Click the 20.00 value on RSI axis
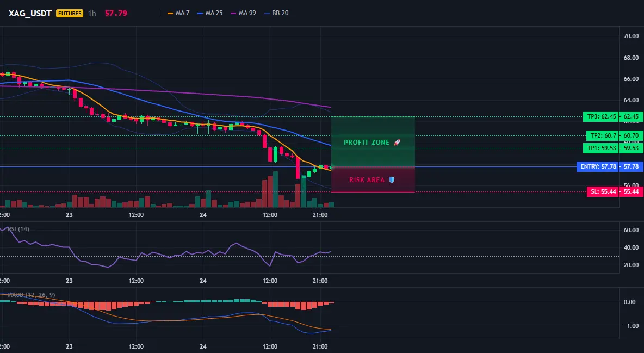The image size is (644, 353). pos(631,265)
